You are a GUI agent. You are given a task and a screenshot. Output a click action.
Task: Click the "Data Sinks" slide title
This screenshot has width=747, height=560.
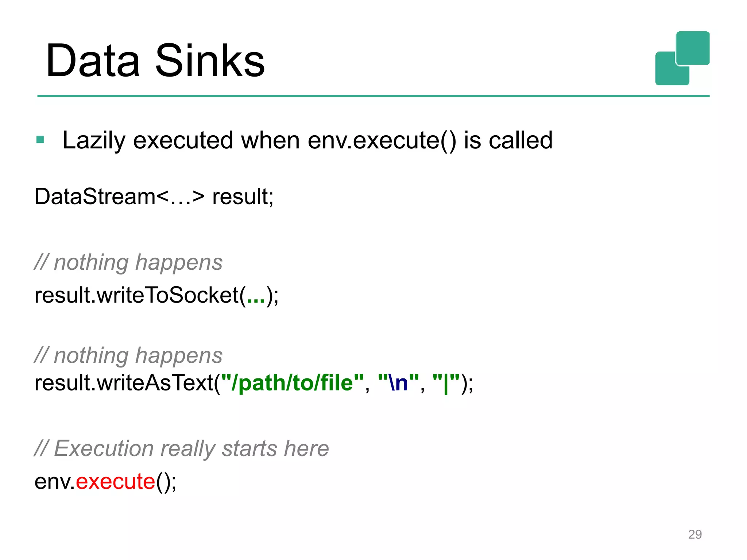pyautogui.click(x=155, y=61)
